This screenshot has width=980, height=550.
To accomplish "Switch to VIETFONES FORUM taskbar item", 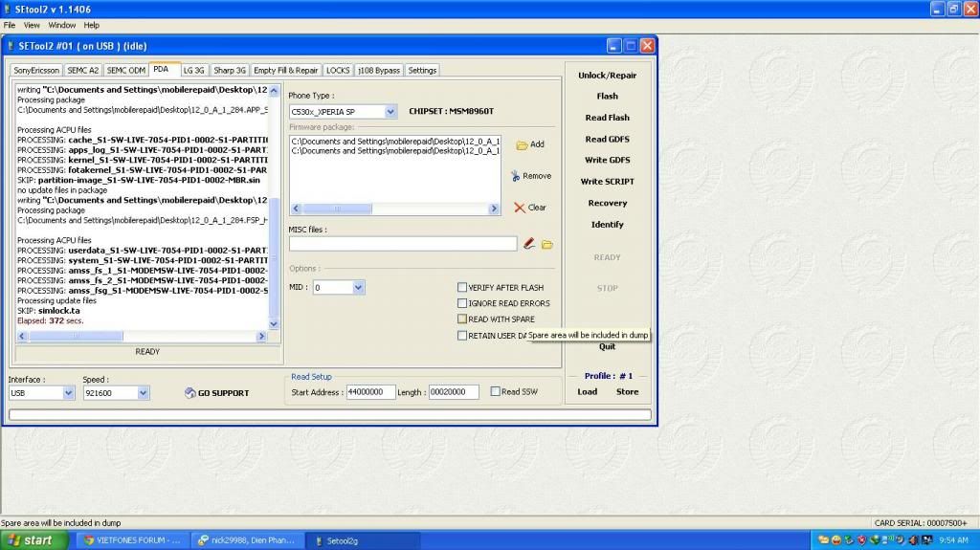I will point(132,540).
